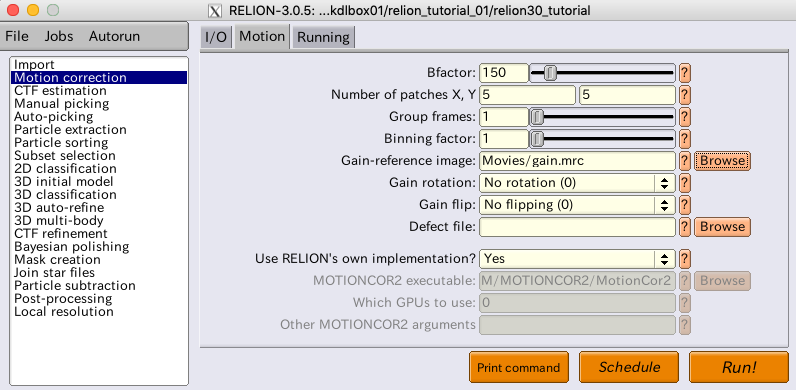This screenshot has width=796, height=390.
Task: Open the Autorun menu
Action: [114, 37]
